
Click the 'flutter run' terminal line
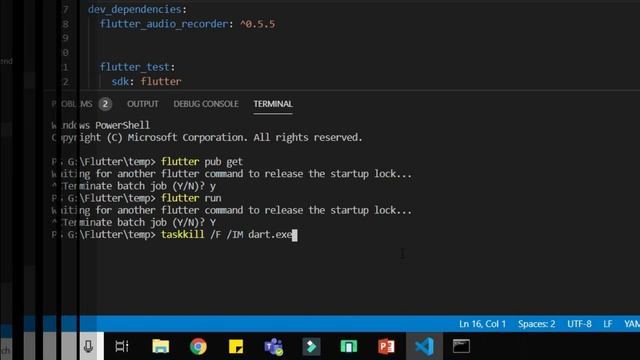136,198
